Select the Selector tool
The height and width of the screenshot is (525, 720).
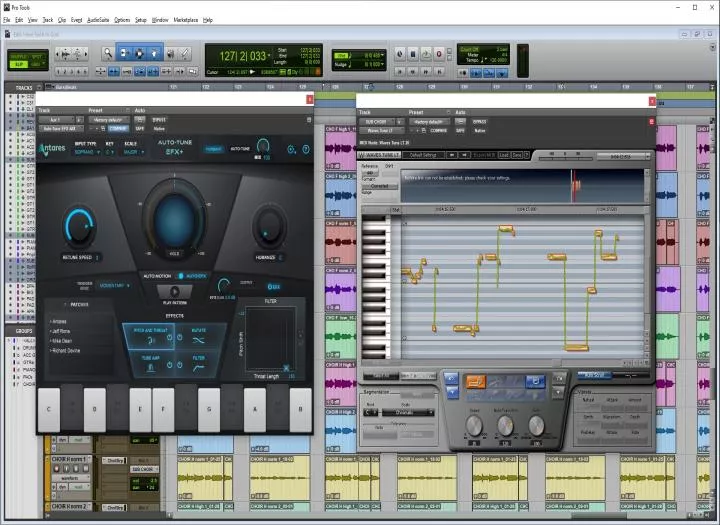139,54
